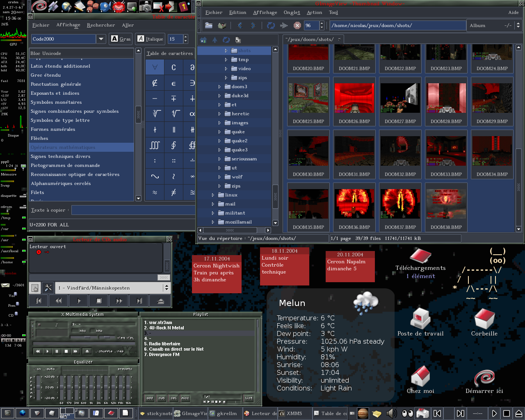Eject the CD in the audio player
Screen dimensions: 525x420
[160, 301]
